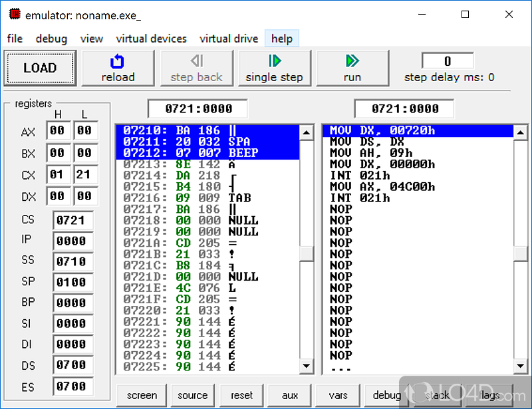Click the source button at bottom
This screenshot has height=409, width=532.
[x=192, y=395]
